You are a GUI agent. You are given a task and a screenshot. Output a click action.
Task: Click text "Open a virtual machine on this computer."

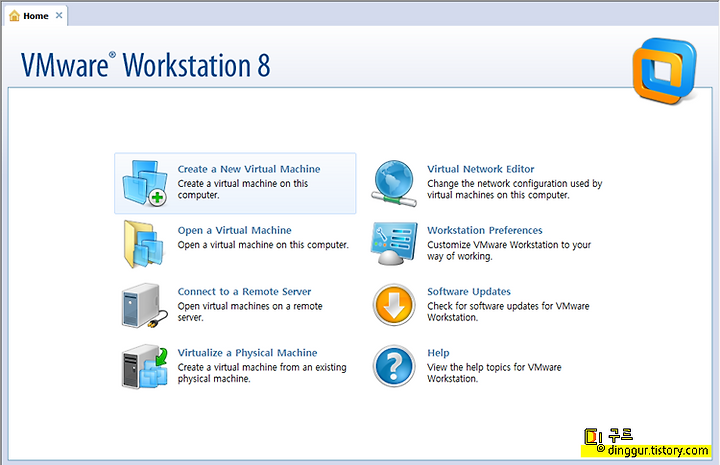[263, 245]
